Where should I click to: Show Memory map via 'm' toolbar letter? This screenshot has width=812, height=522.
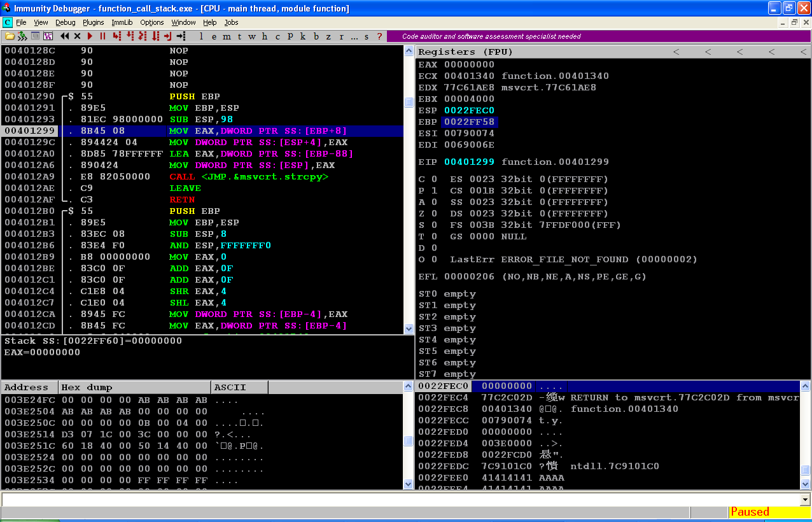[x=227, y=36]
